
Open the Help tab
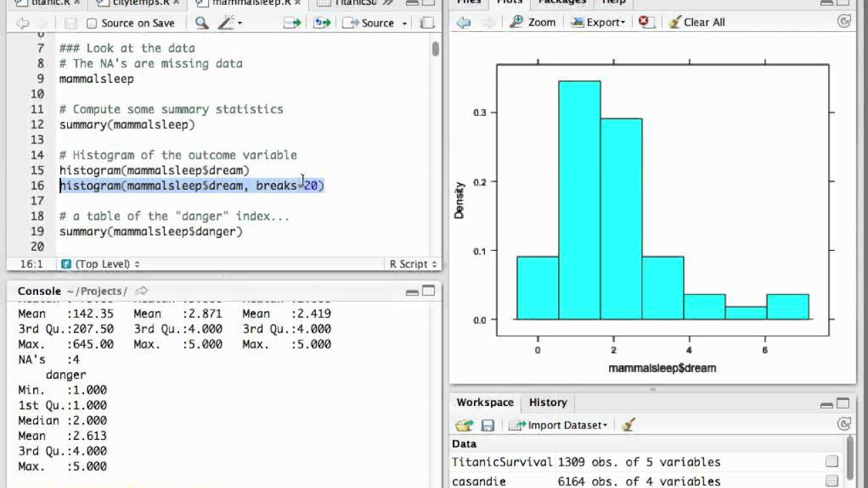614,2
